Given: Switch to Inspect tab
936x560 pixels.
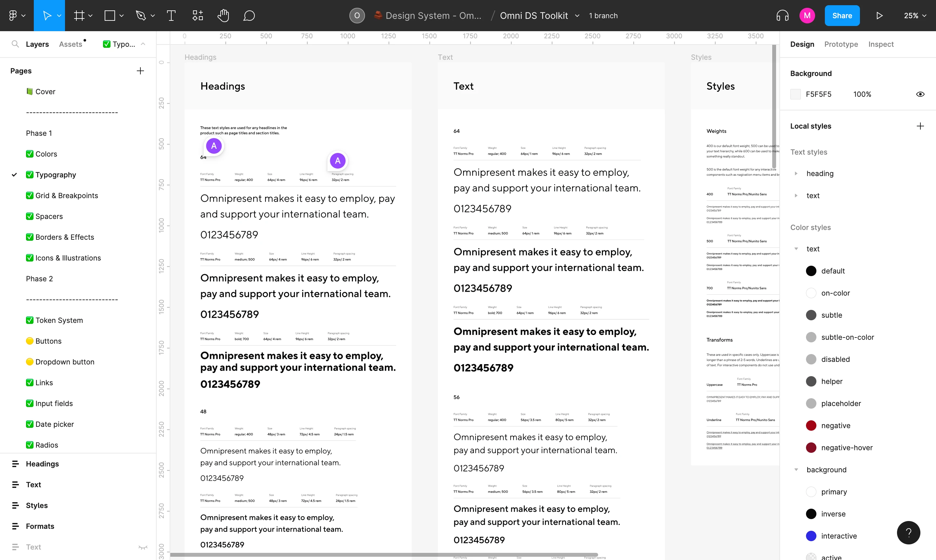Looking at the screenshot, I should pos(881,44).
